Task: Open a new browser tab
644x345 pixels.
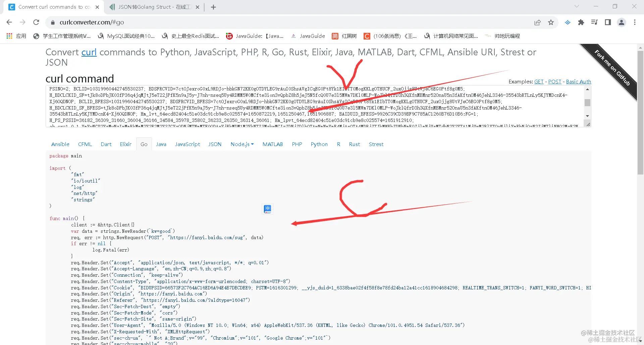Action: pos(213,7)
